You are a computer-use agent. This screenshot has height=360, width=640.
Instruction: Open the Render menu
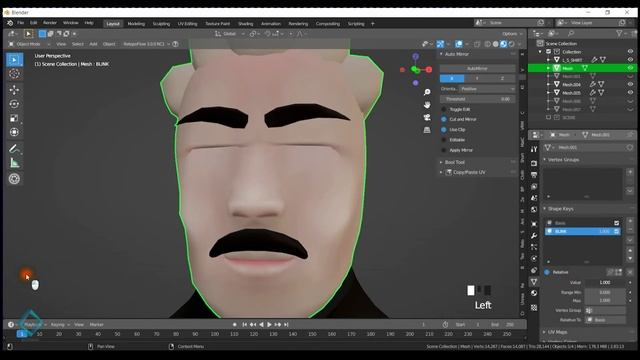tap(50, 23)
